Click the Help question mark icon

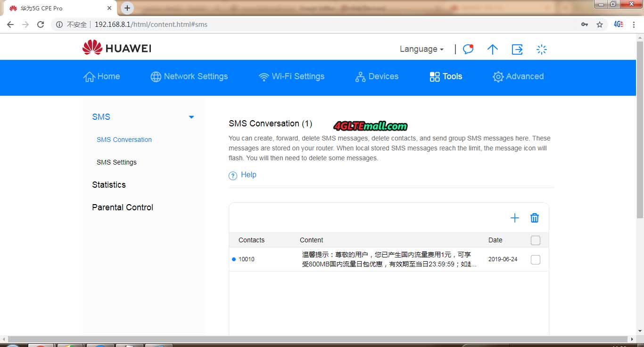233,175
